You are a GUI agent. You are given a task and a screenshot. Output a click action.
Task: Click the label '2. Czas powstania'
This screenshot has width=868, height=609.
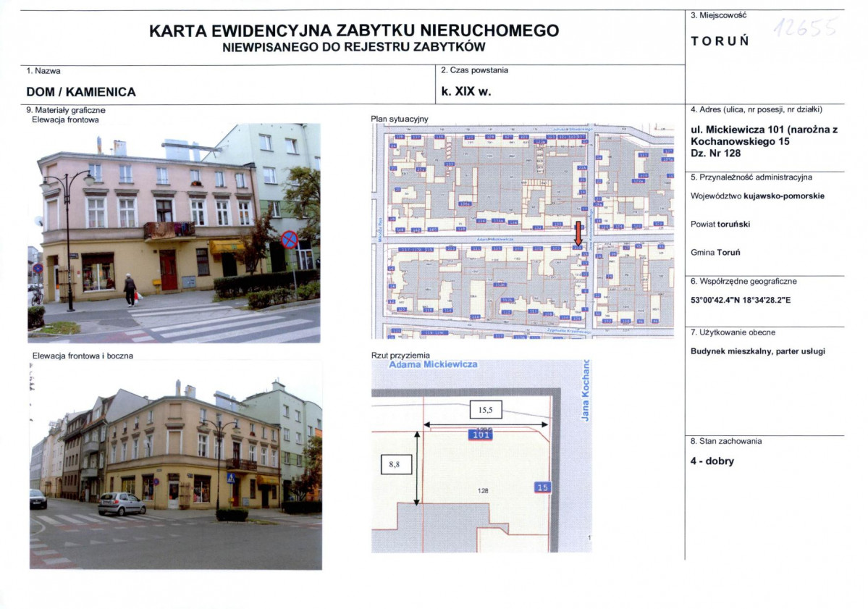[474, 70]
